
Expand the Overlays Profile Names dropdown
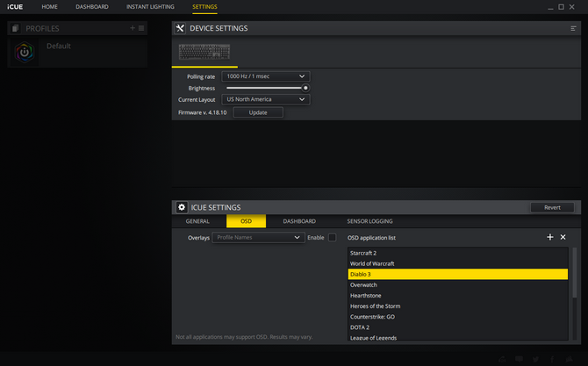258,237
